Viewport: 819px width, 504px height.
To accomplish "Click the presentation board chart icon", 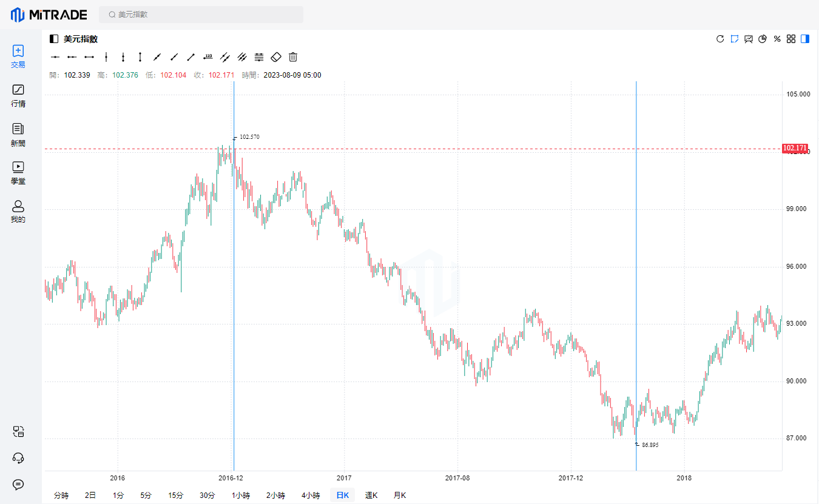I will [749, 39].
